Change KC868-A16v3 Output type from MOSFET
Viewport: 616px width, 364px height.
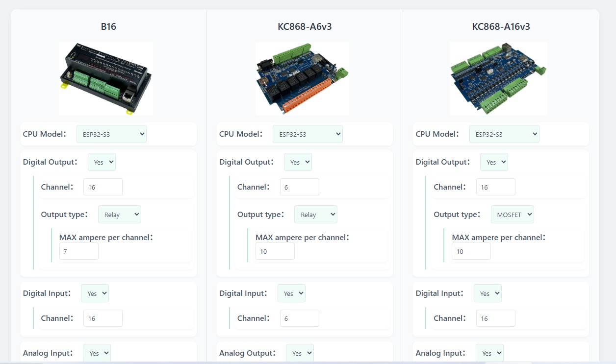512,215
